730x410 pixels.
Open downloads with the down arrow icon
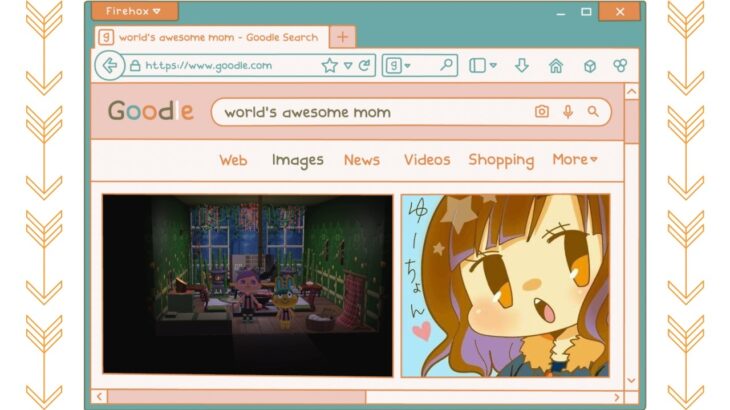point(522,66)
